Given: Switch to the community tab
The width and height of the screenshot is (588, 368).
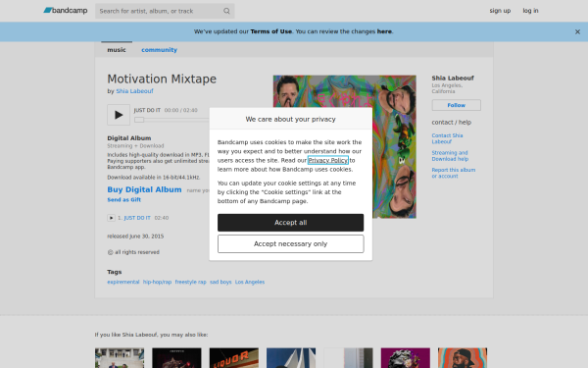Looking at the screenshot, I should 159,50.
